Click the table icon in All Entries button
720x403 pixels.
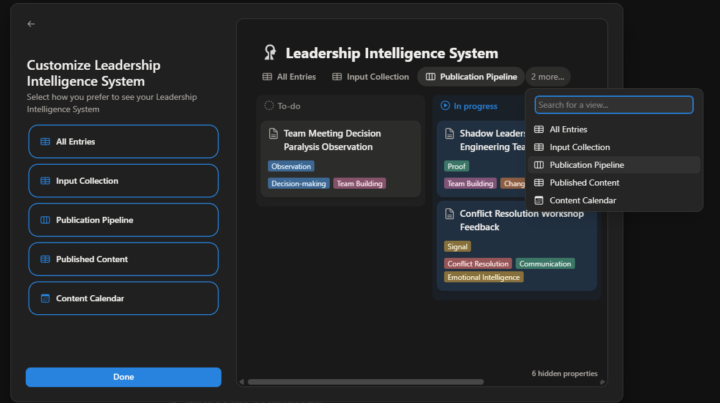(x=45, y=142)
